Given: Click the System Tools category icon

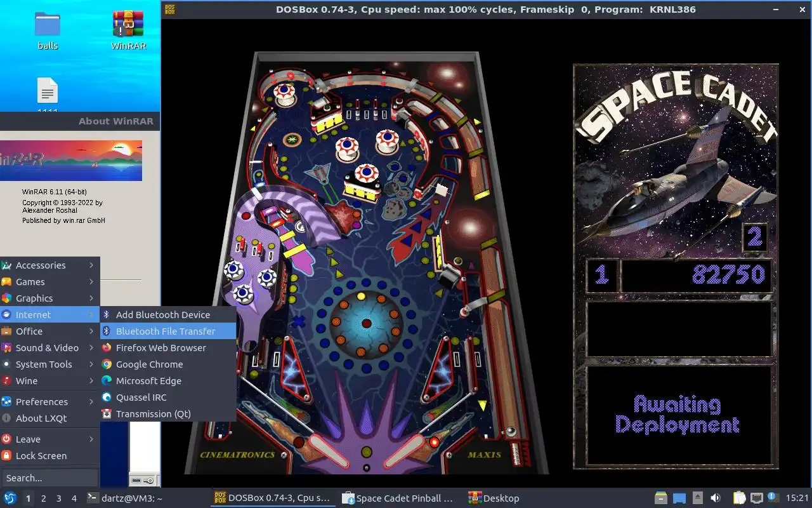Looking at the screenshot, I should (6, 364).
